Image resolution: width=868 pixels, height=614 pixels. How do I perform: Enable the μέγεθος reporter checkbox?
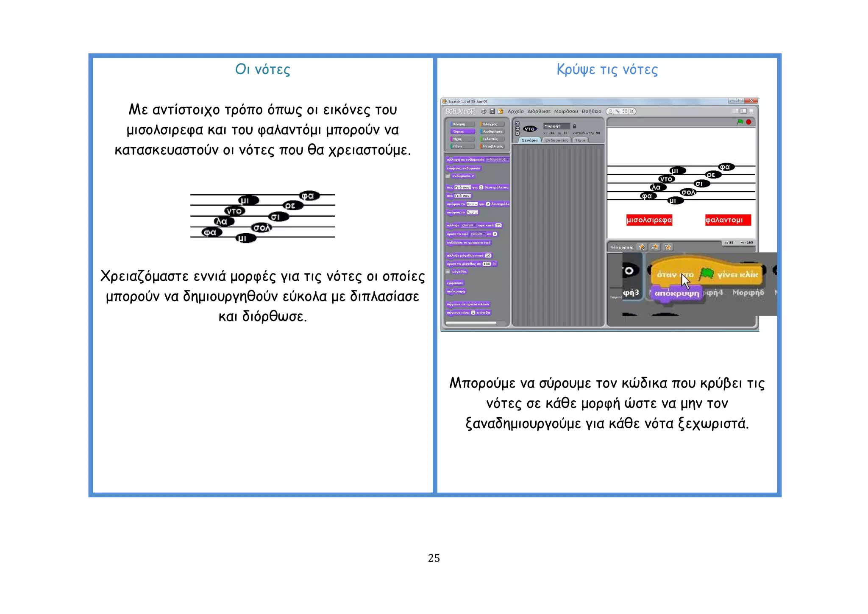point(448,271)
